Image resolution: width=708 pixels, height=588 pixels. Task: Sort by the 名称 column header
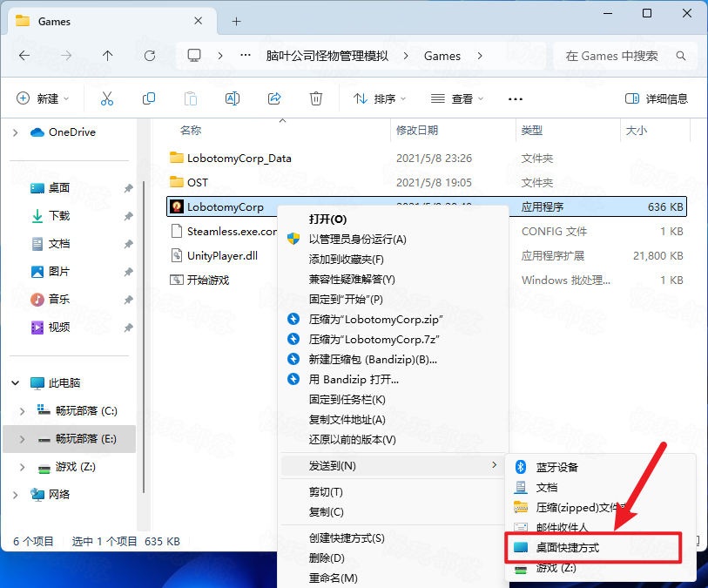[191, 131]
